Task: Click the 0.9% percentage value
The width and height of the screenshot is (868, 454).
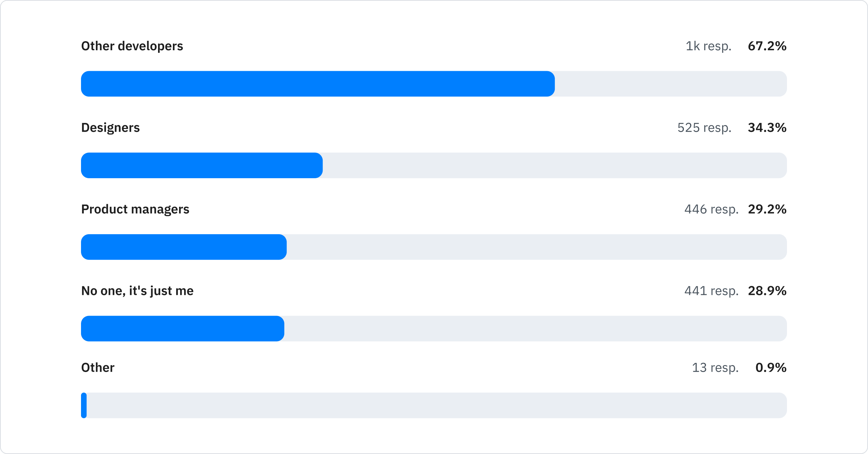Action: coord(771,368)
